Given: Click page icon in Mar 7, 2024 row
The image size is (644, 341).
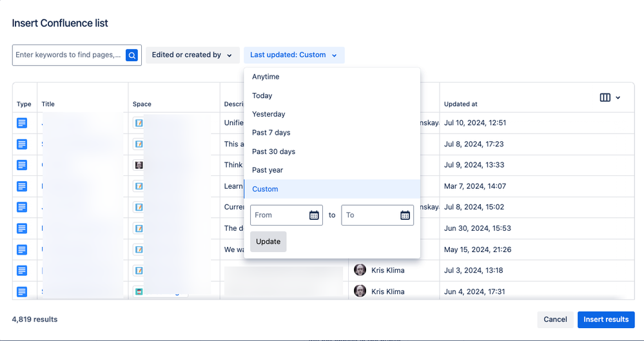Looking at the screenshot, I should click(x=22, y=186).
